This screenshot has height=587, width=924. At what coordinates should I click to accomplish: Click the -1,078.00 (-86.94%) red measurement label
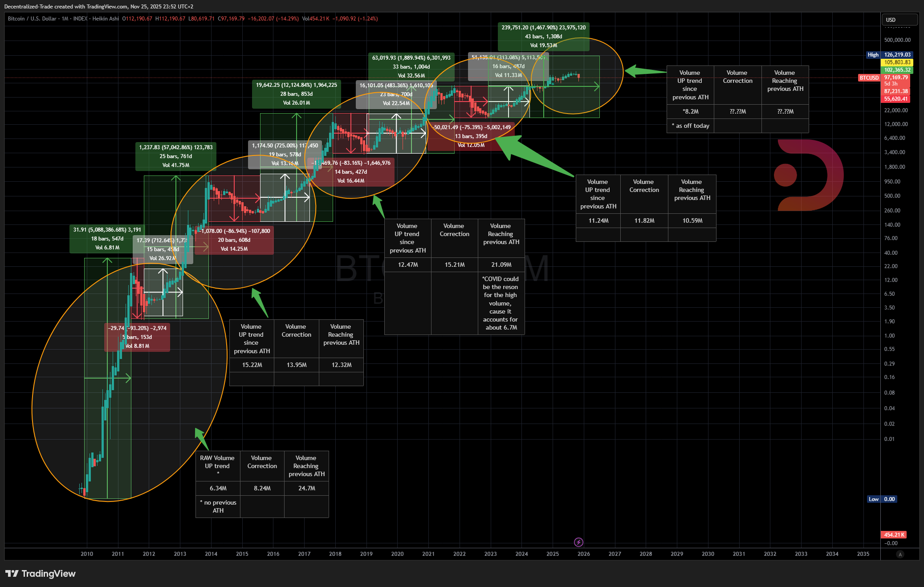[x=234, y=240]
